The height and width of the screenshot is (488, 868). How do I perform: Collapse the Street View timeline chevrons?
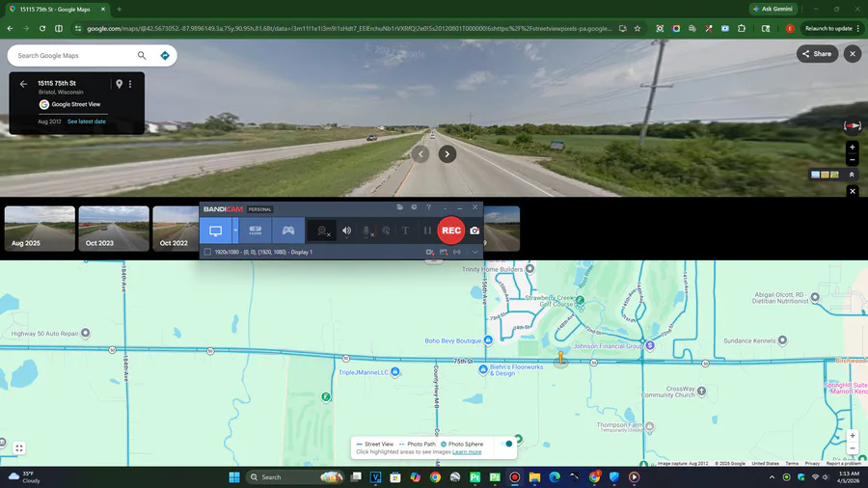click(852, 175)
